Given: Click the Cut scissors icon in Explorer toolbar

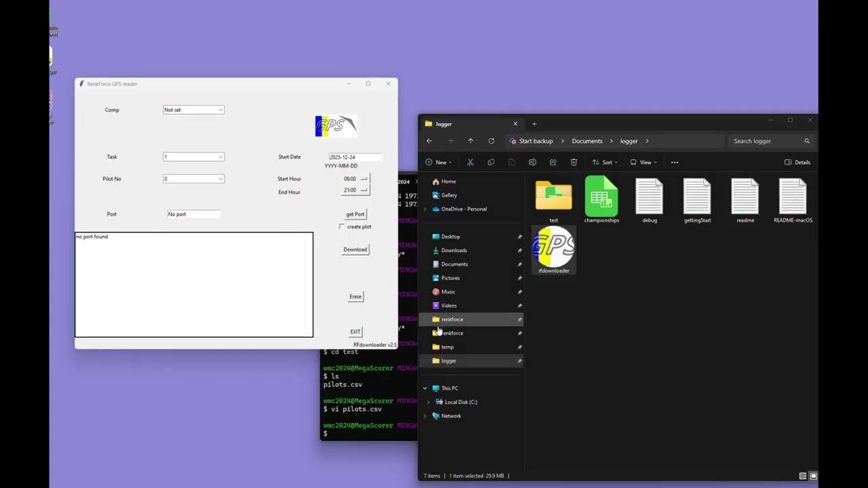Looking at the screenshot, I should click(470, 162).
